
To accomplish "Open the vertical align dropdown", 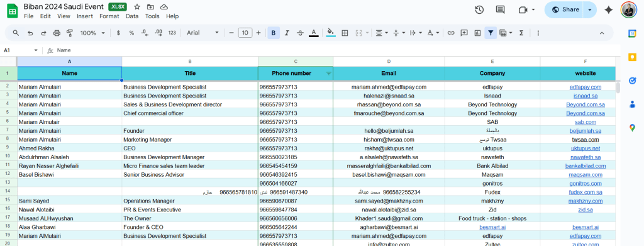I will pyautogui.click(x=399, y=33).
